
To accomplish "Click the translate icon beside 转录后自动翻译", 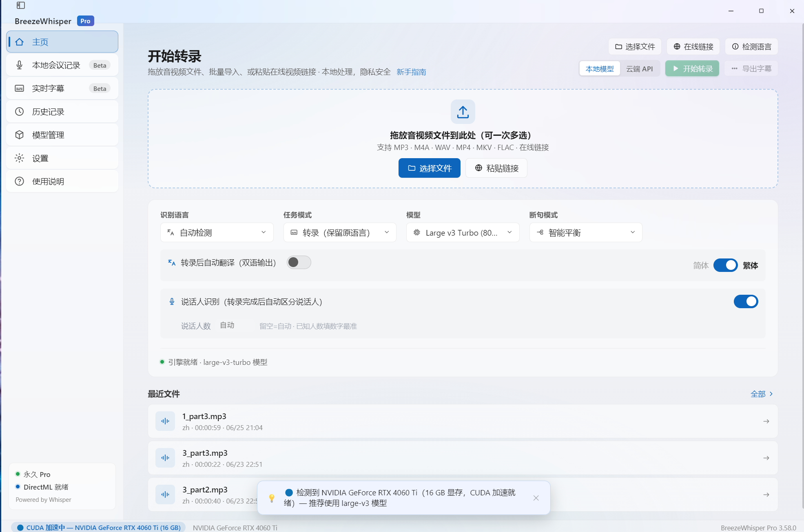I will (172, 263).
